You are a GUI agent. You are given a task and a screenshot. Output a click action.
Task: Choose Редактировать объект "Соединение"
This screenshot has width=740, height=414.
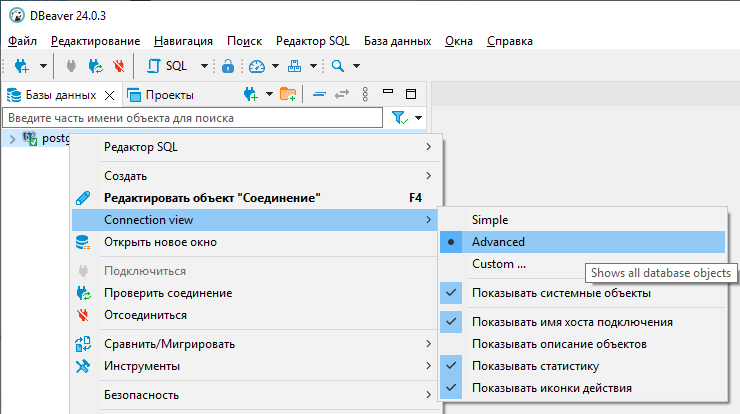254,198
